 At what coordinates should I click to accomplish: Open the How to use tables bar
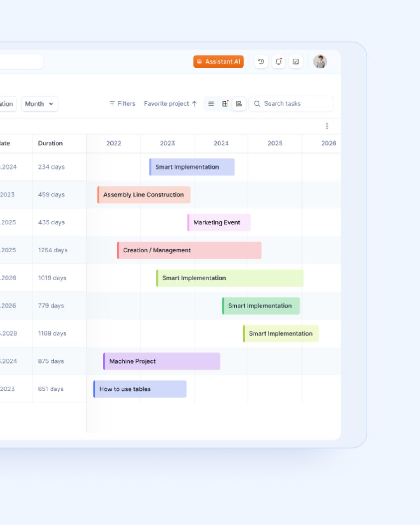click(140, 389)
